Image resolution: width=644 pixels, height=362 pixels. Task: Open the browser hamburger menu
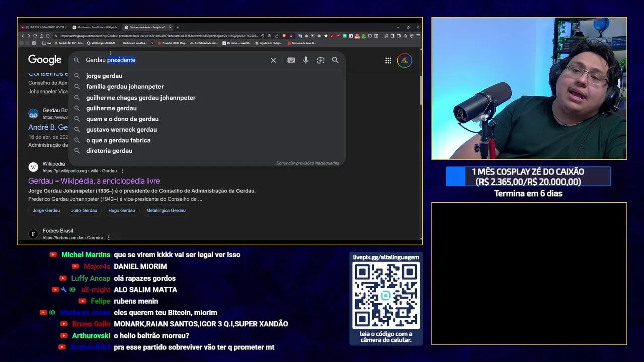pos(418,36)
